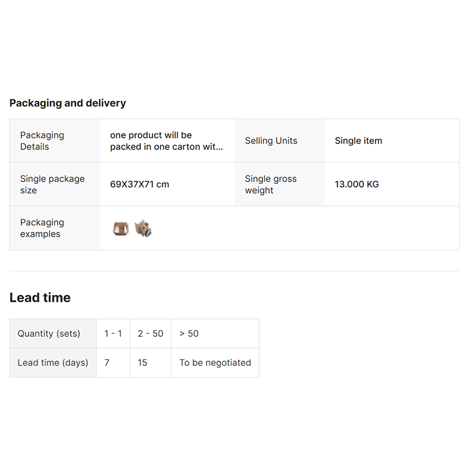Open the second packaging example image with boxes
Screen dimensions: 476x476
point(143,228)
